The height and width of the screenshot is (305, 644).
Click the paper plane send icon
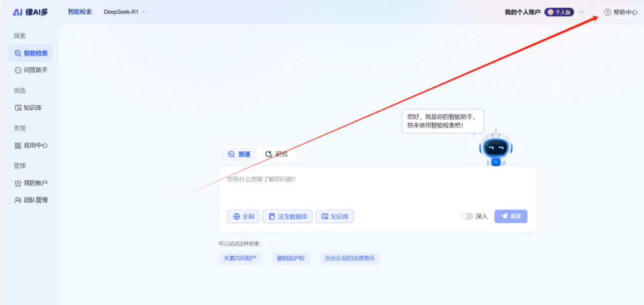coord(505,216)
